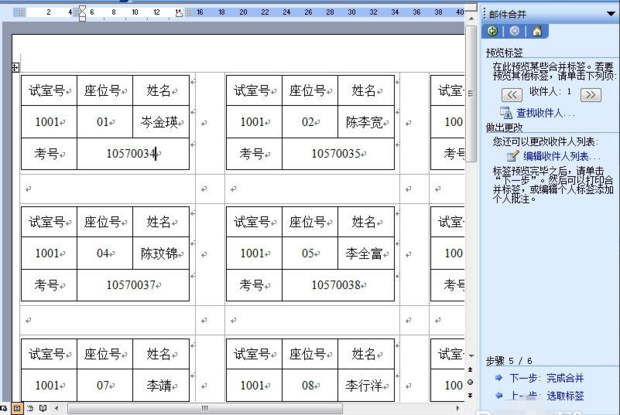Open the 查找收件人 link
Screen dimensions: 620x415
pyautogui.click(x=545, y=113)
